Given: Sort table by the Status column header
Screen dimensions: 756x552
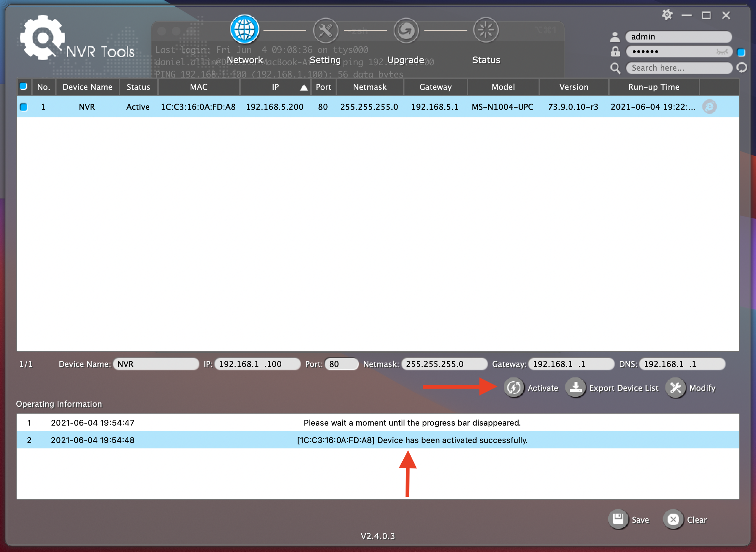Looking at the screenshot, I should coord(138,87).
